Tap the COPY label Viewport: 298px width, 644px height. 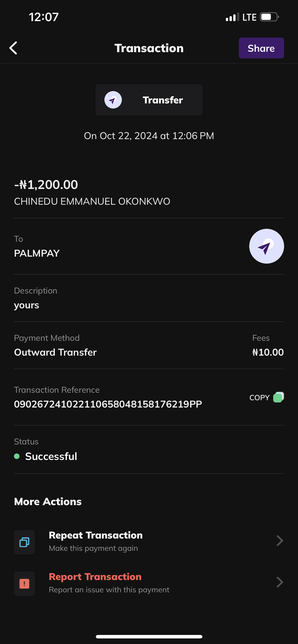[259, 398]
